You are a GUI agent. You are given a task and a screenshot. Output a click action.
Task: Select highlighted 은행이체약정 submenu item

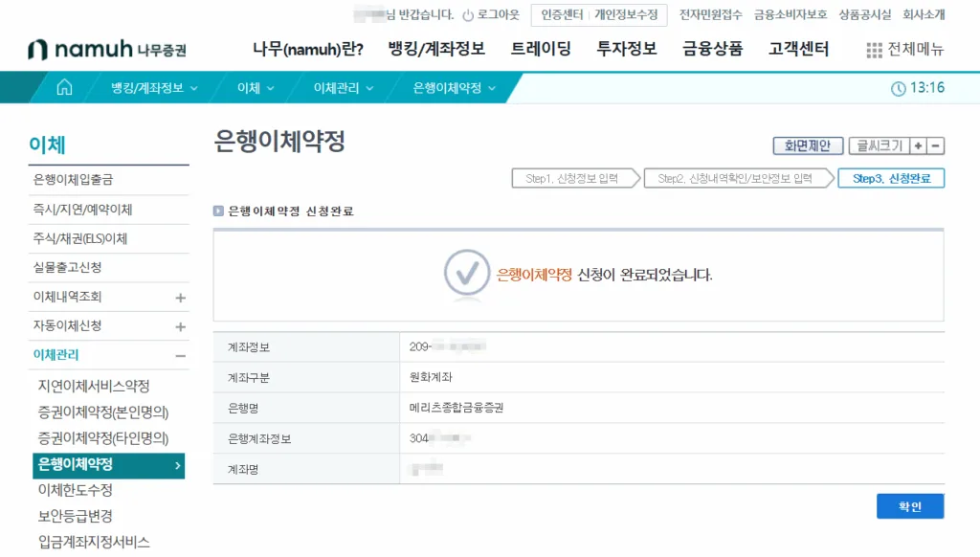pyautogui.click(x=109, y=466)
